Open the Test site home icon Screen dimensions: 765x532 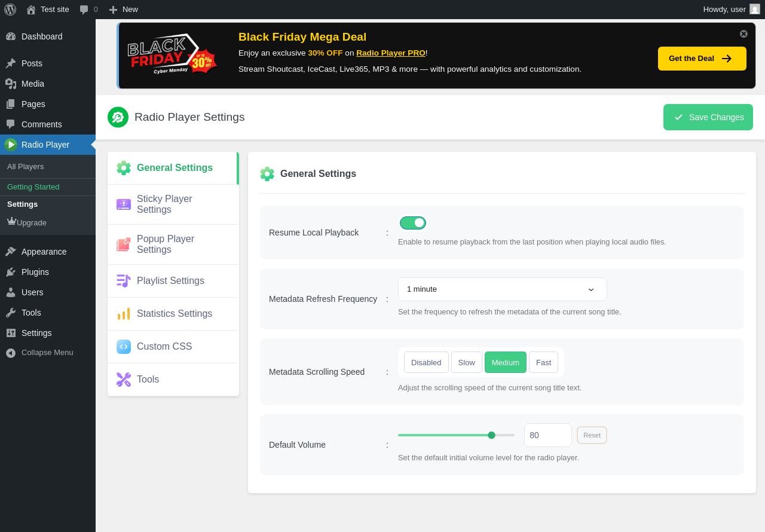point(31,10)
